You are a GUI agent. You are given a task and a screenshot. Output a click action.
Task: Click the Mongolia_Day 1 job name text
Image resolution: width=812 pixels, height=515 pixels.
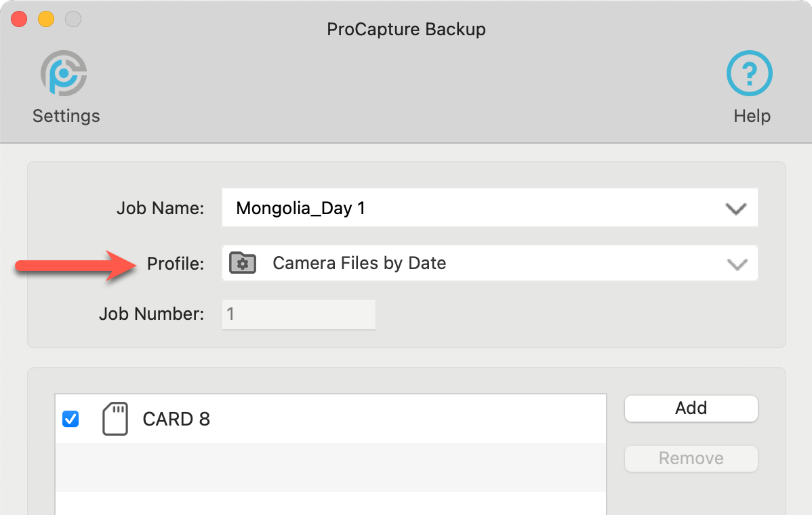click(300, 208)
